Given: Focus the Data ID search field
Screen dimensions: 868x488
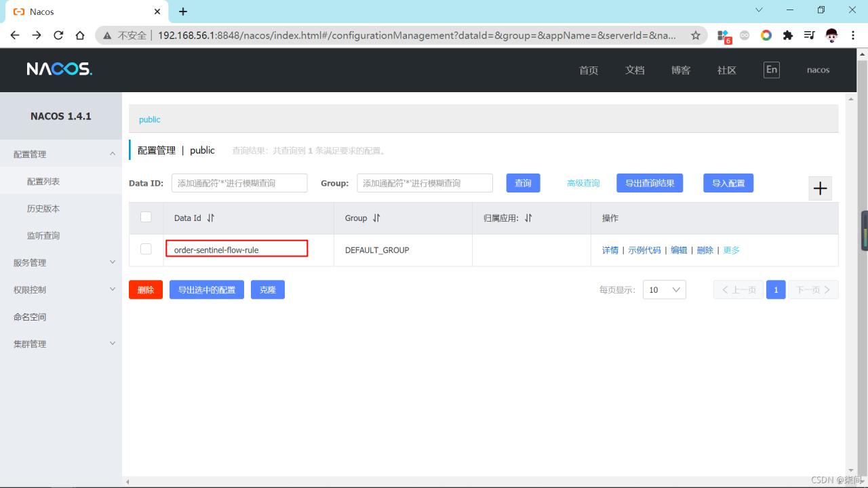Looking at the screenshot, I should pyautogui.click(x=239, y=183).
